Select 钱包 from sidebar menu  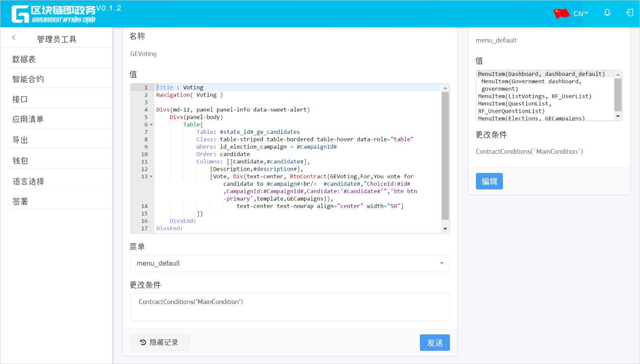[x=20, y=161]
